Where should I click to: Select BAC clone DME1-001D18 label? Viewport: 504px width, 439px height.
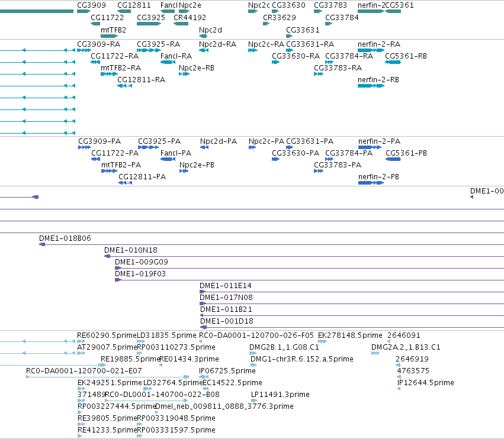(227, 321)
